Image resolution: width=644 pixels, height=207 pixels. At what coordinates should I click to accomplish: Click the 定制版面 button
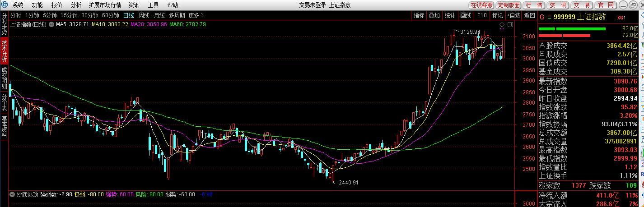click(509, 5)
